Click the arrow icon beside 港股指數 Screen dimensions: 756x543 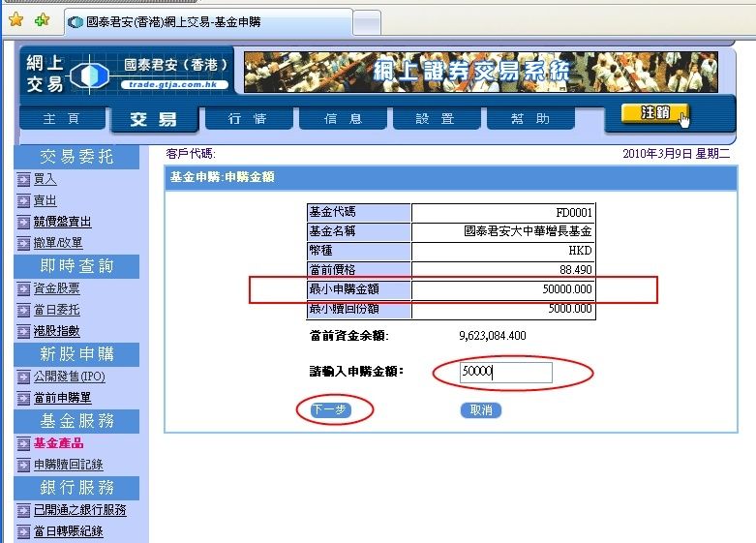coord(23,331)
